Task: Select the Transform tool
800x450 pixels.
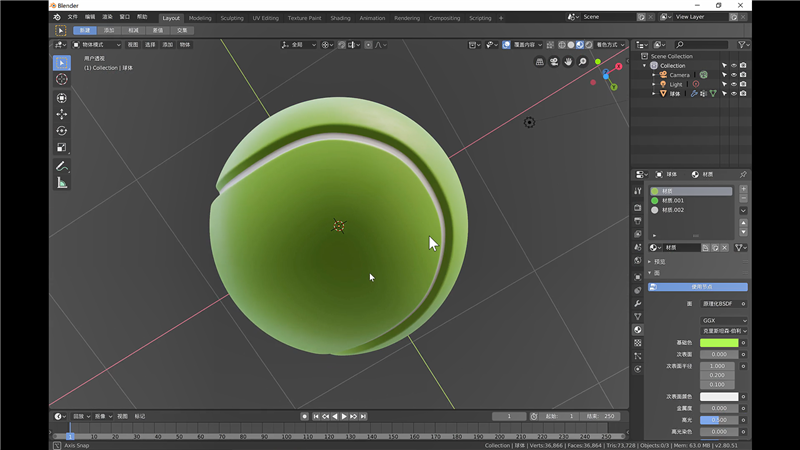Action: (x=62, y=98)
